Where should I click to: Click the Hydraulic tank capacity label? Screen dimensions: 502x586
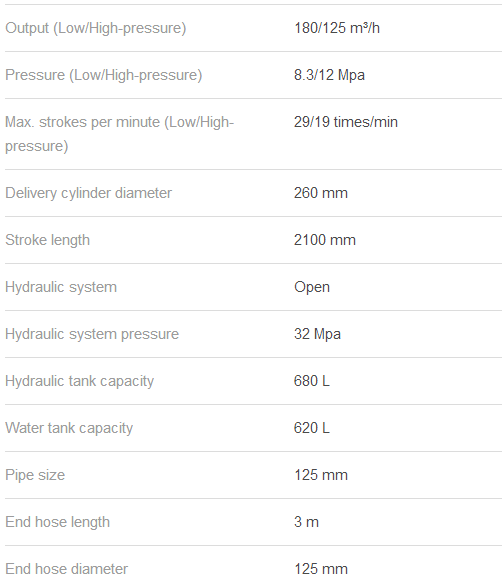point(80,382)
